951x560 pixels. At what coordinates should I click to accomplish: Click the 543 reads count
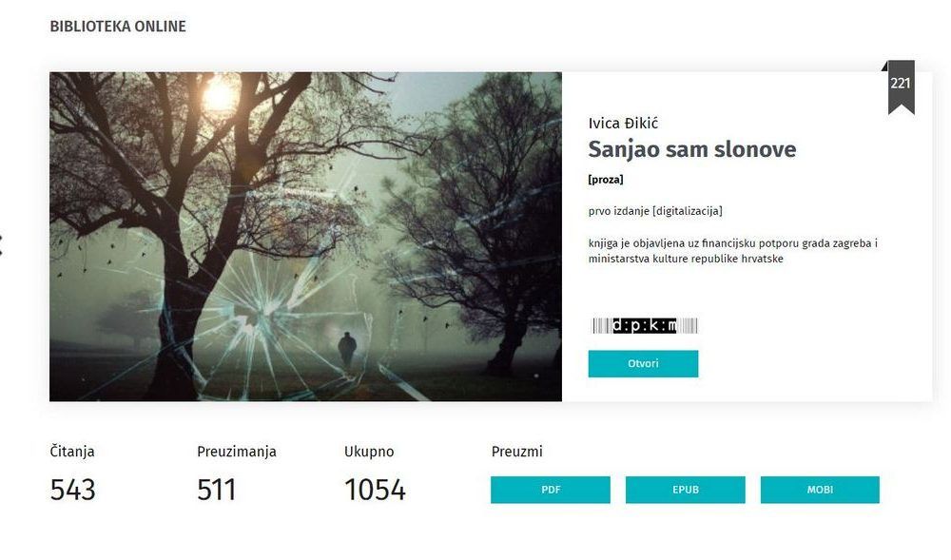click(73, 490)
